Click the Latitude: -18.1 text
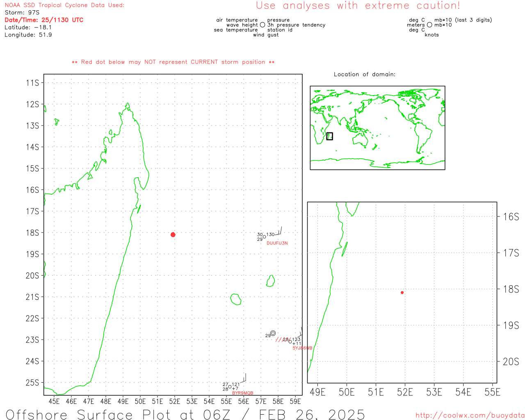The height and width of the screenshot is (420, 525). pyautogui.click(x=28, y=27)
